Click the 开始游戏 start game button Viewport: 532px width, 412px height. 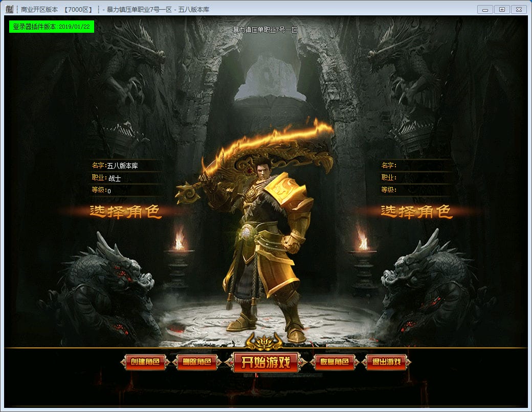tap(265, 362)
